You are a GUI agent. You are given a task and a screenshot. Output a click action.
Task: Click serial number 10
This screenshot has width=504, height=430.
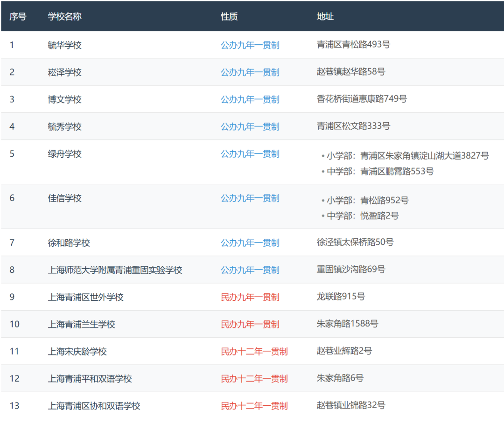pyautogui.click(x=14, y=324)
